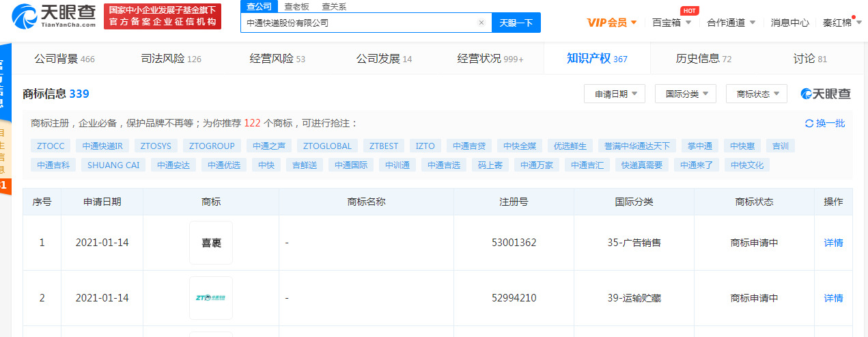868x337 pixels.
Task: Select the 中通之声 trademark tag
Action: tap(268, 146)
